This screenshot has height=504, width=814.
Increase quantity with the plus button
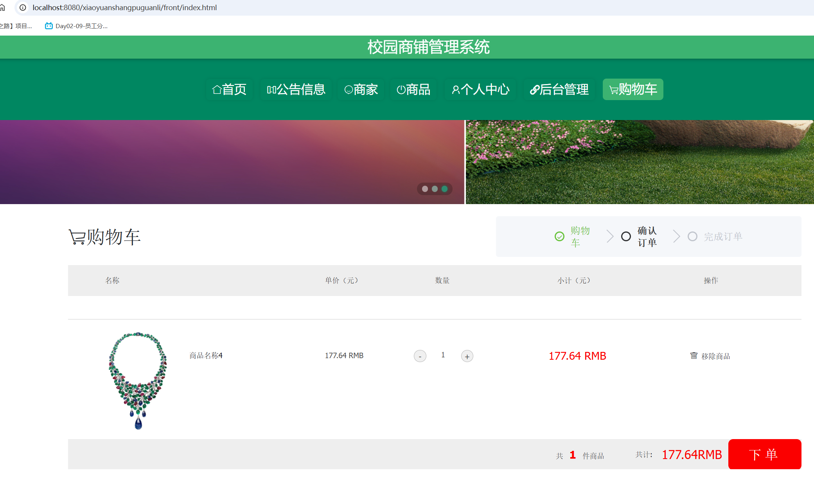click(467, 356)
